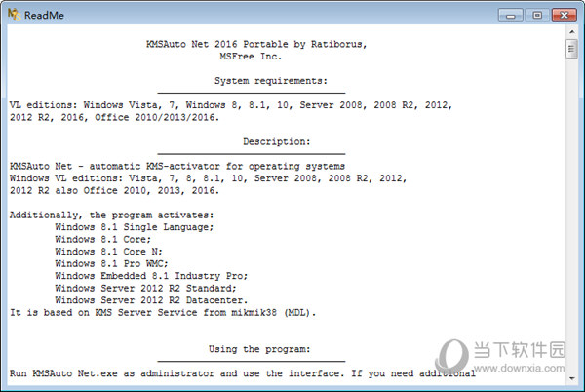The image size is (585, 392).
Task: Click 'Windows Server 2012 R2 Datacenter.' line
Action: pyautogui.click(x=151, y=300)
